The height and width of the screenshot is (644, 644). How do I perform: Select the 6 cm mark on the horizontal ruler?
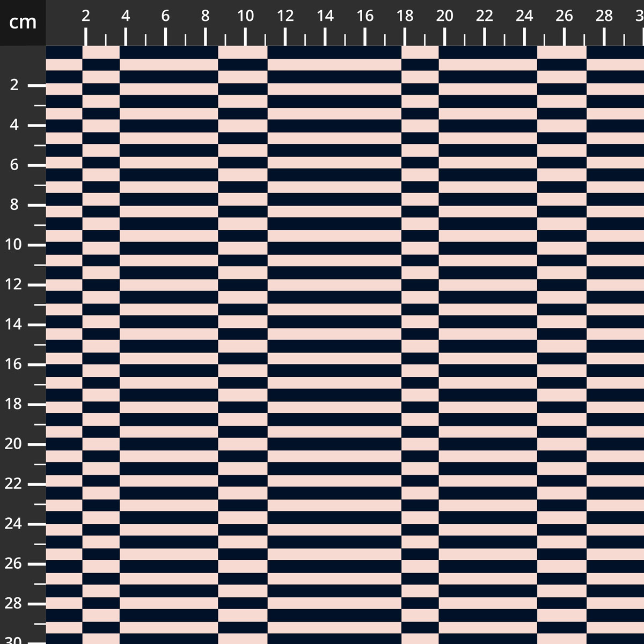[165, 17]
